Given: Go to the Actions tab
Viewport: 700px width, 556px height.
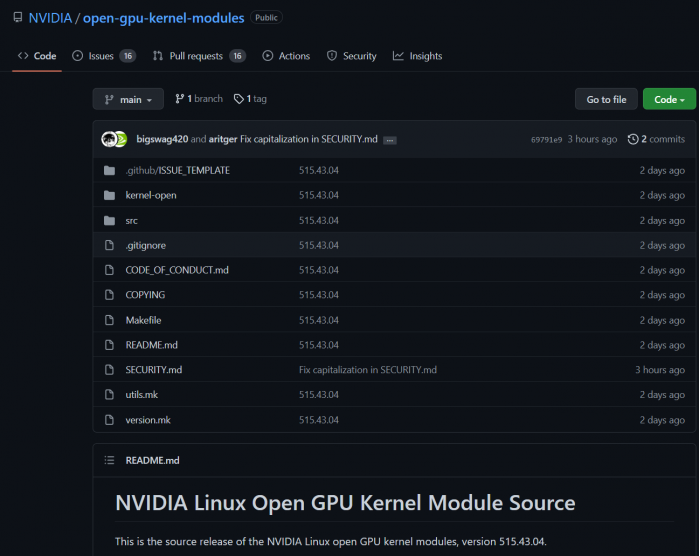Looking at the screenshot, I should (286, 56).
